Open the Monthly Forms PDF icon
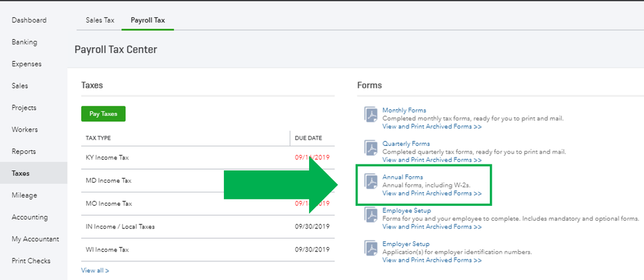The image size is (644, 280). (371, 115)
